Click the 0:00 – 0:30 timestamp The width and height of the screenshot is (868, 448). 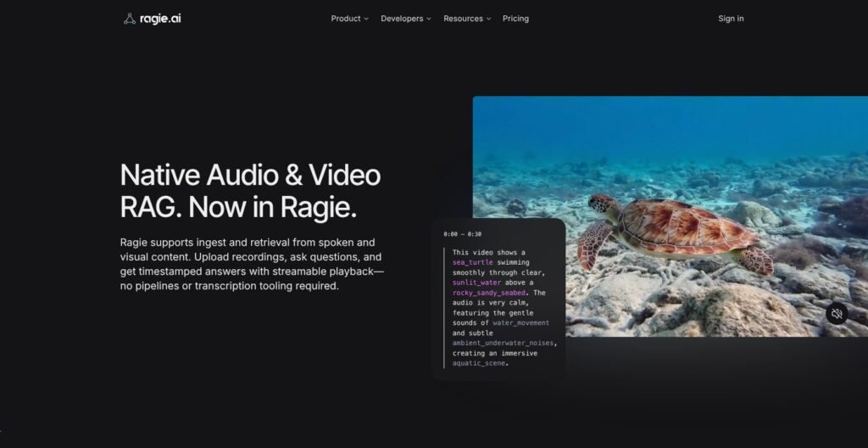[462, 234]
